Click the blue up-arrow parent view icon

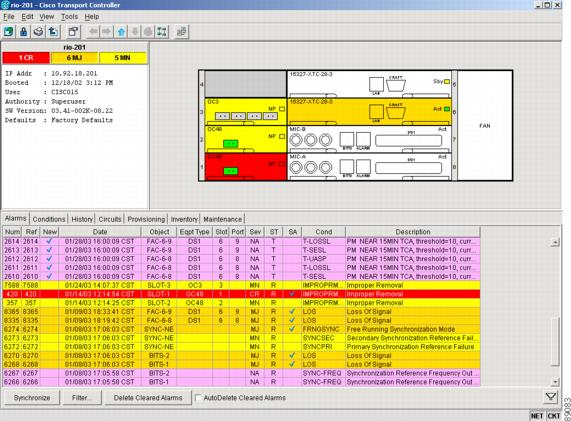coord(121,32)
